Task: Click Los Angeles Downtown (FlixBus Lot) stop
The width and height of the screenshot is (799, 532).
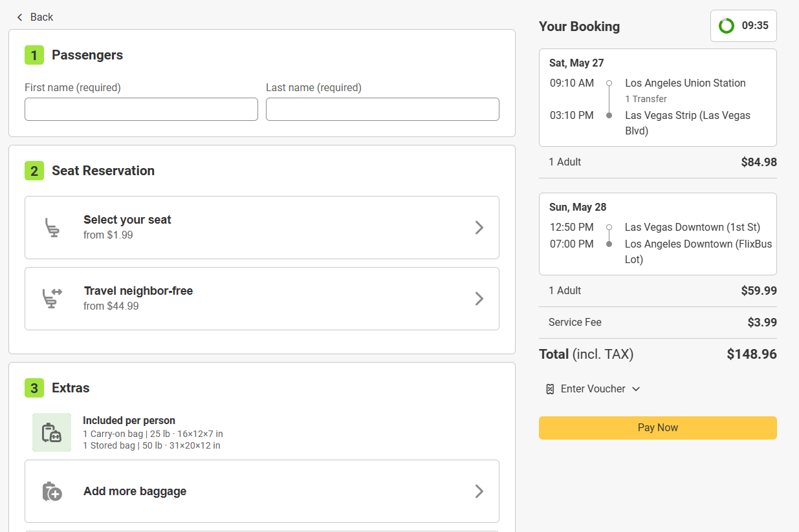Action: coord(698,251)
